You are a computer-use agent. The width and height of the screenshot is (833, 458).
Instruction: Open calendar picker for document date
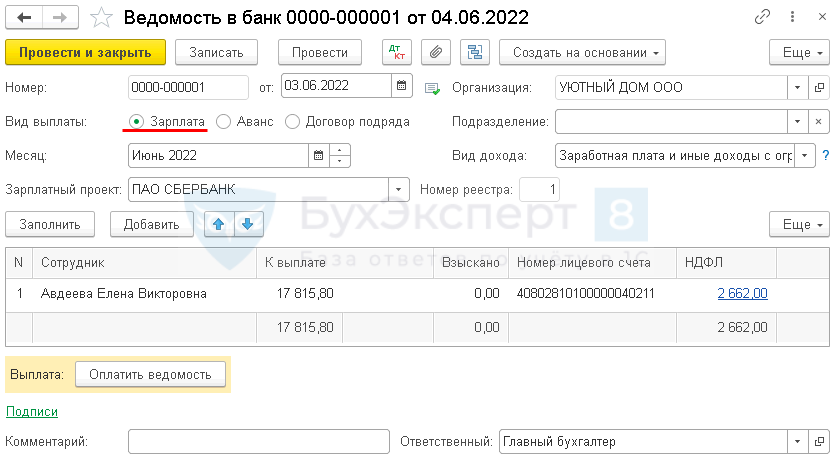pyautogui.click(x=400, y=87)
